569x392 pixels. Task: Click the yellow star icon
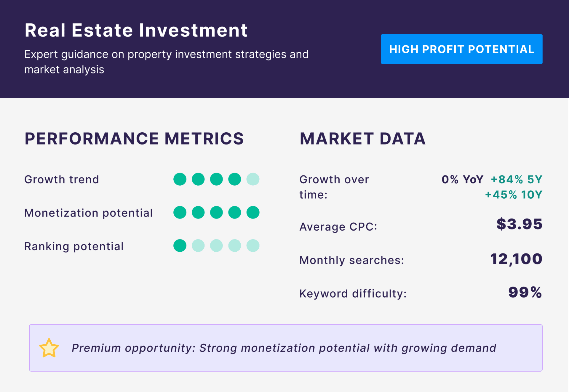pos(49,348)
